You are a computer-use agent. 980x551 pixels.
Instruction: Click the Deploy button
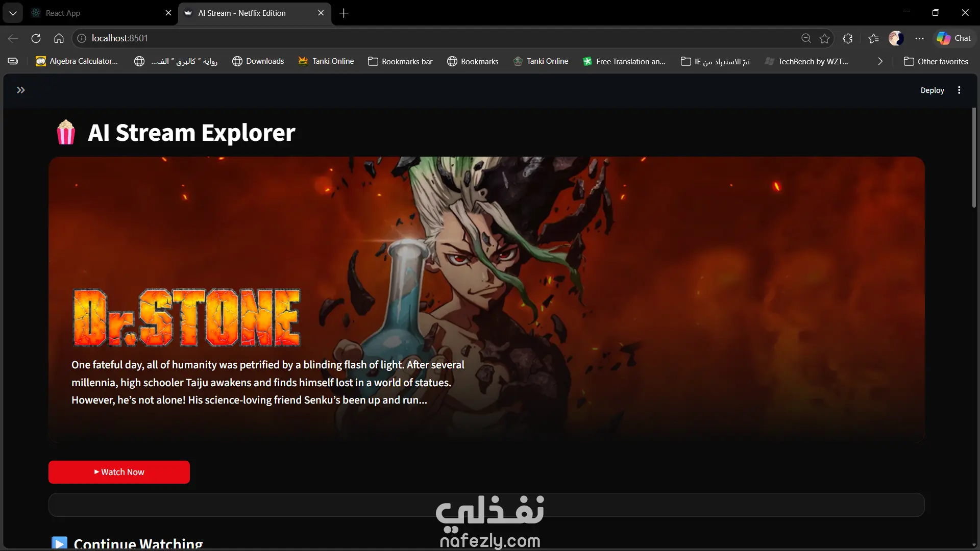pos(932,90)
